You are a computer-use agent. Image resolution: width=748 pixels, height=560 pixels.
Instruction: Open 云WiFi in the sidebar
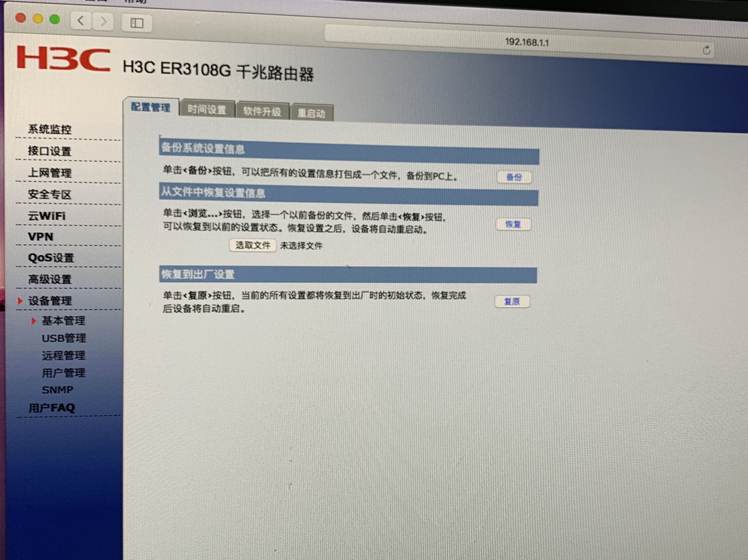click(x=47, y=216)
